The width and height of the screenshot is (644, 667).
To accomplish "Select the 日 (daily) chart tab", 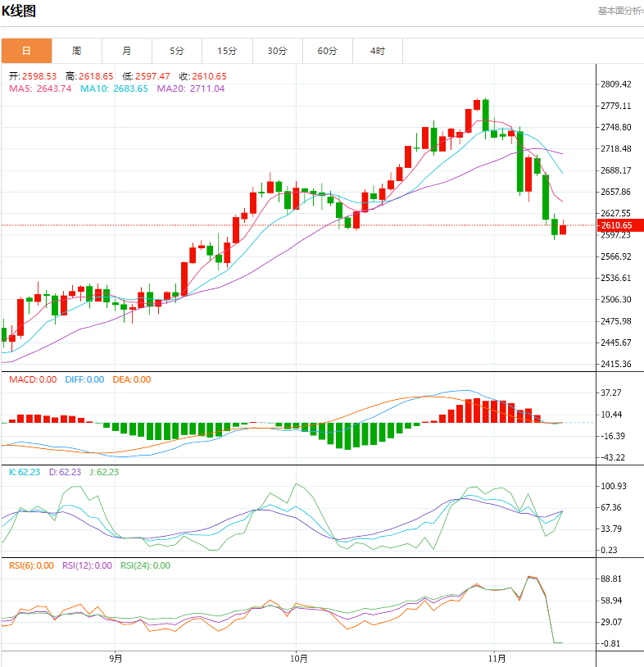I will pos(26,51).
